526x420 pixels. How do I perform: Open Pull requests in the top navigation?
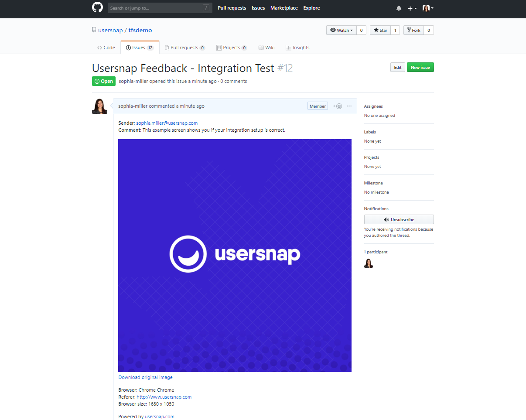click(x=232, y=8)
